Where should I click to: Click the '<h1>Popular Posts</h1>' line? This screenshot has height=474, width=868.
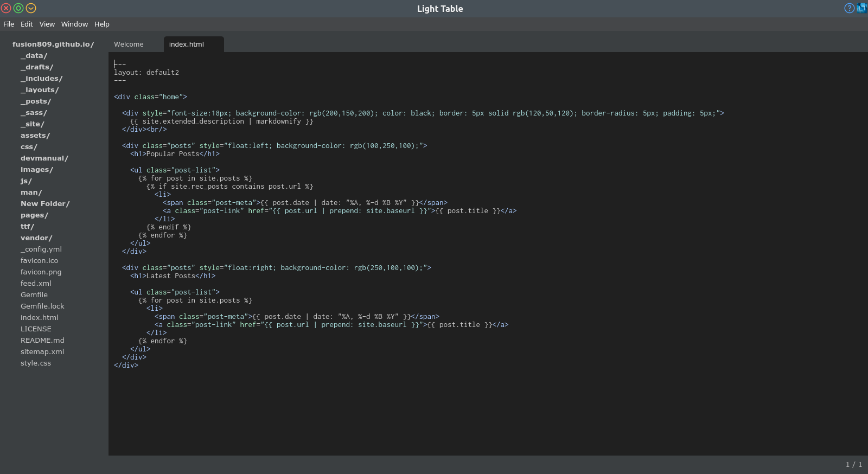[x=175, y=154]
